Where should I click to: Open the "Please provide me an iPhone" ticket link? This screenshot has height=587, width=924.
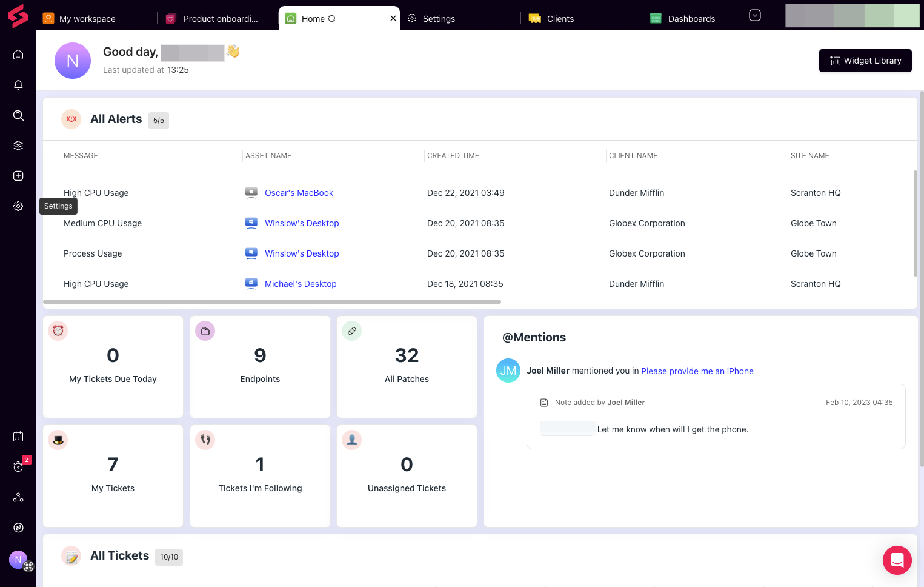697,371
